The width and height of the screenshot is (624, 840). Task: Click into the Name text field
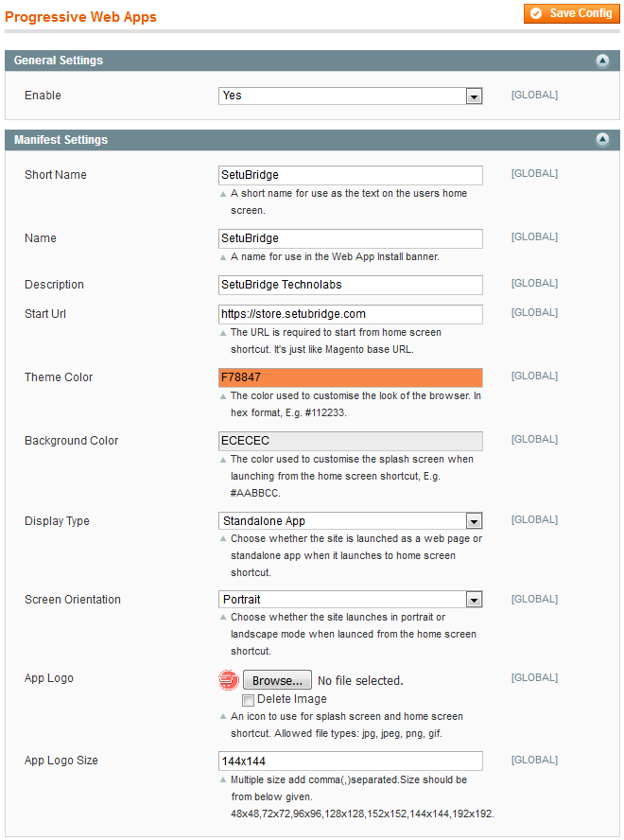tap(350, 238)
